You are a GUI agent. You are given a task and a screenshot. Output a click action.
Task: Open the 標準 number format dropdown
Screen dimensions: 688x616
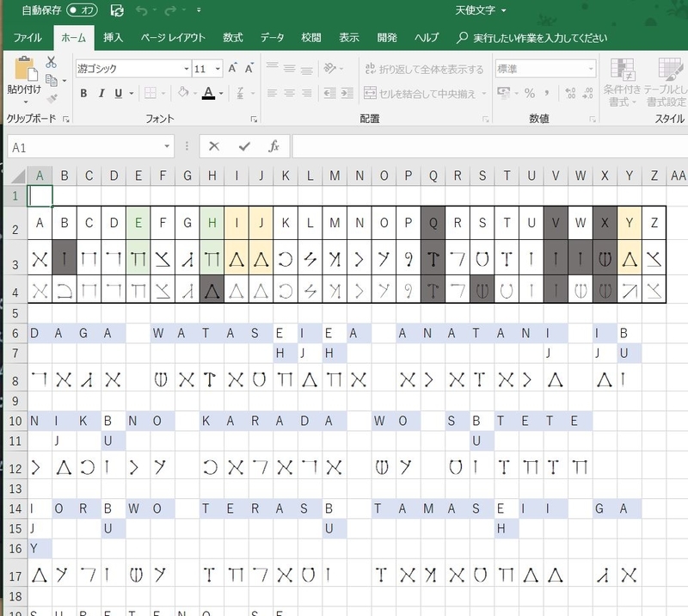(x=591, y=69)
